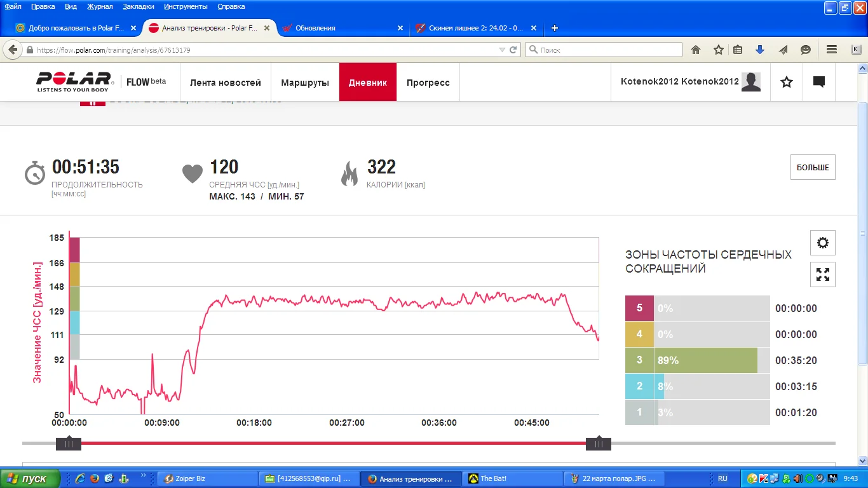The height and width of the screenshot is (488, 868).
Task: Open the notifications speech bubble icon
Action: [x=819, y=82]
